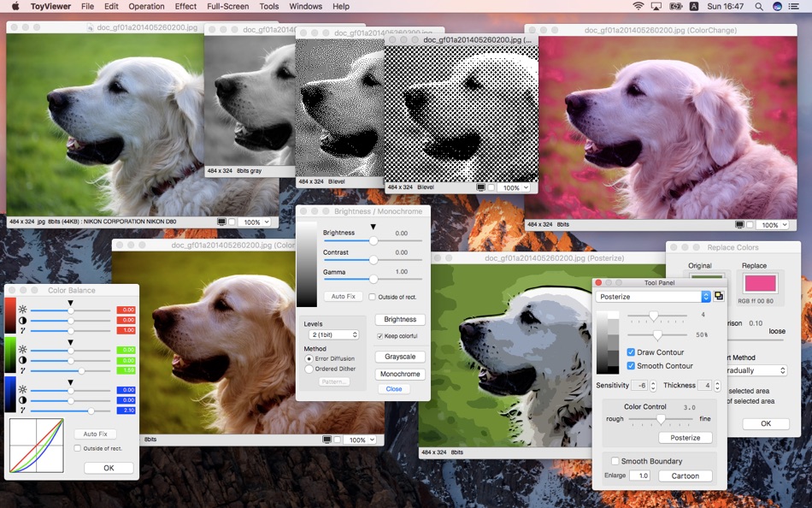Open the Operation menu

coord(146,6)
